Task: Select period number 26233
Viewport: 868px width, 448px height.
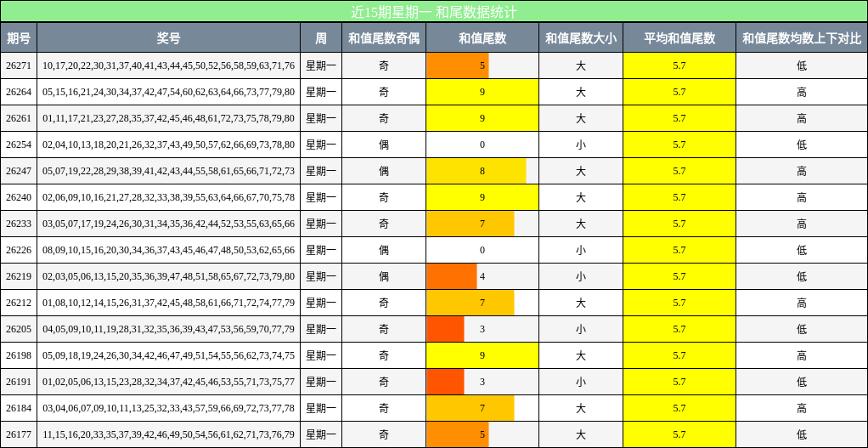Action: point(19,224)
